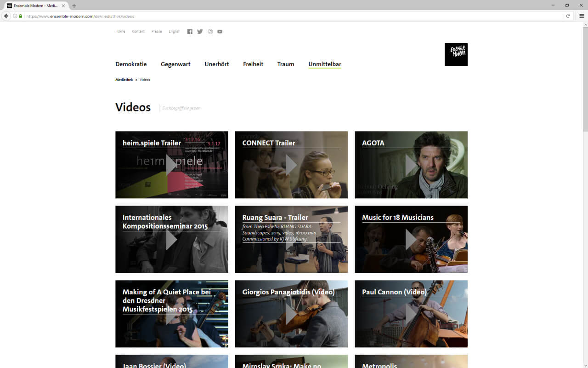Go back with browser back arrow
The image size is (588, 368).
6,16
